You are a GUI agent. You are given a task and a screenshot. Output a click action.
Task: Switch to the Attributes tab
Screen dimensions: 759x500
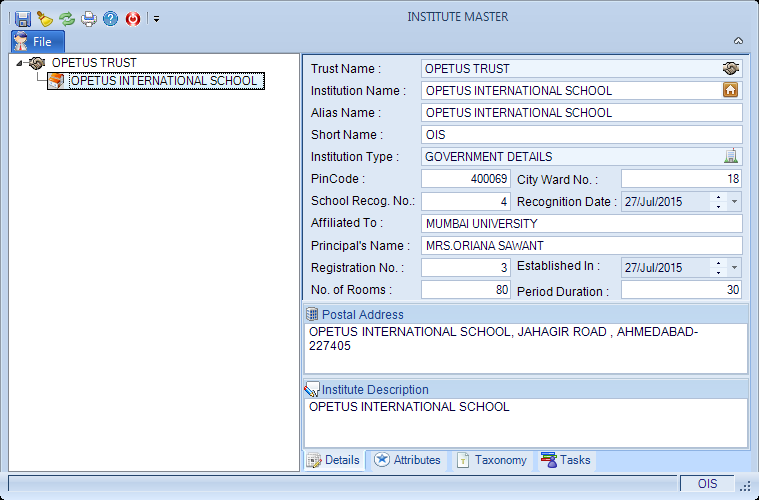[x=407, y=460]
